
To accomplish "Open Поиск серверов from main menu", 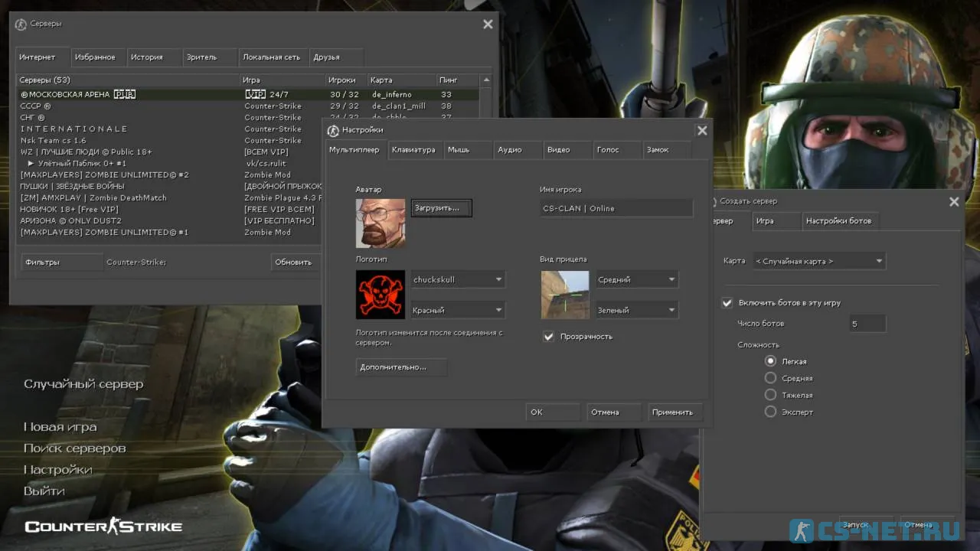I will (74, 448).
